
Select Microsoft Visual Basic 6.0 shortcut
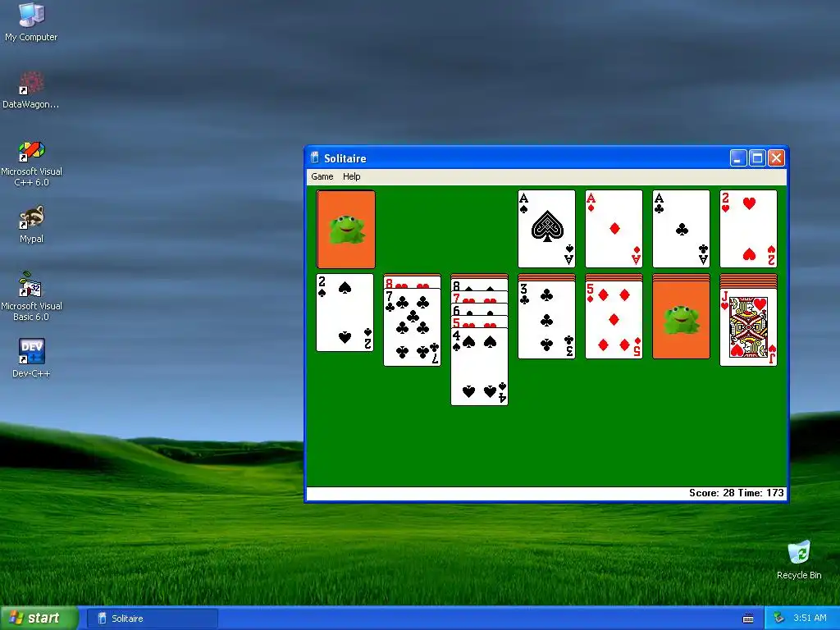(x=31, y=296)
